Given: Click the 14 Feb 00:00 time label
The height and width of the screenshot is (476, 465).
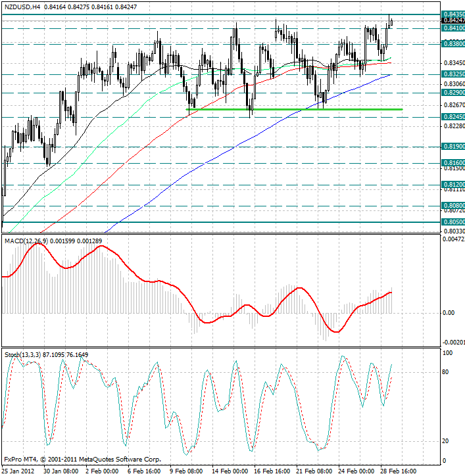Looking at the screenshot, I should click(230, 471).
